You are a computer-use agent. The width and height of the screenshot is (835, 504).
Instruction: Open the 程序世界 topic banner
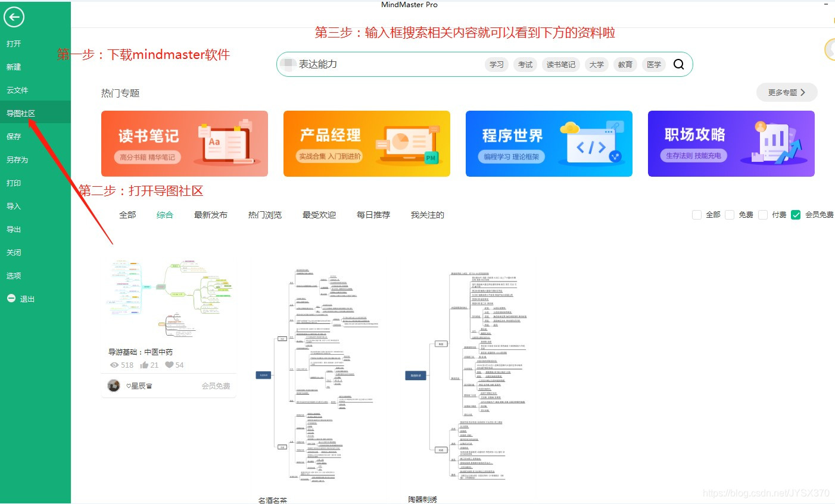pyautogui.click(x=549, y=143)
